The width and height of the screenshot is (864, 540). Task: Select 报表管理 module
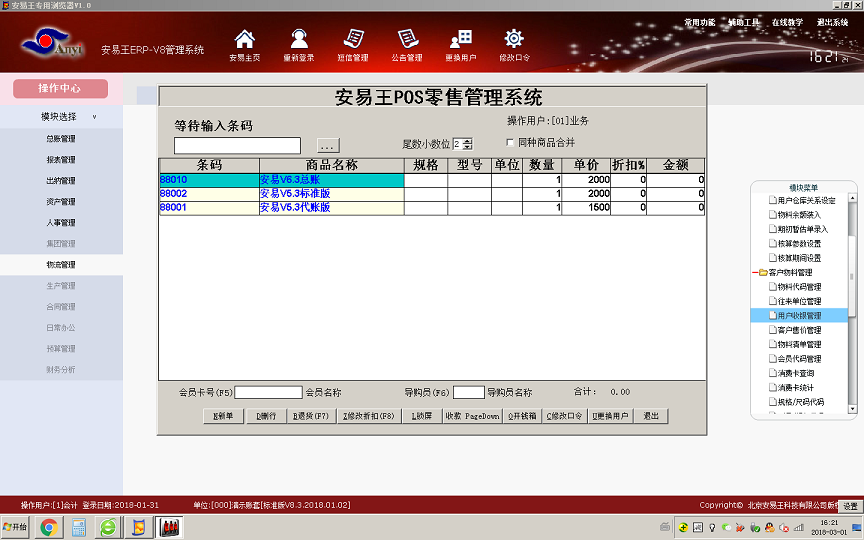(61, 160)
